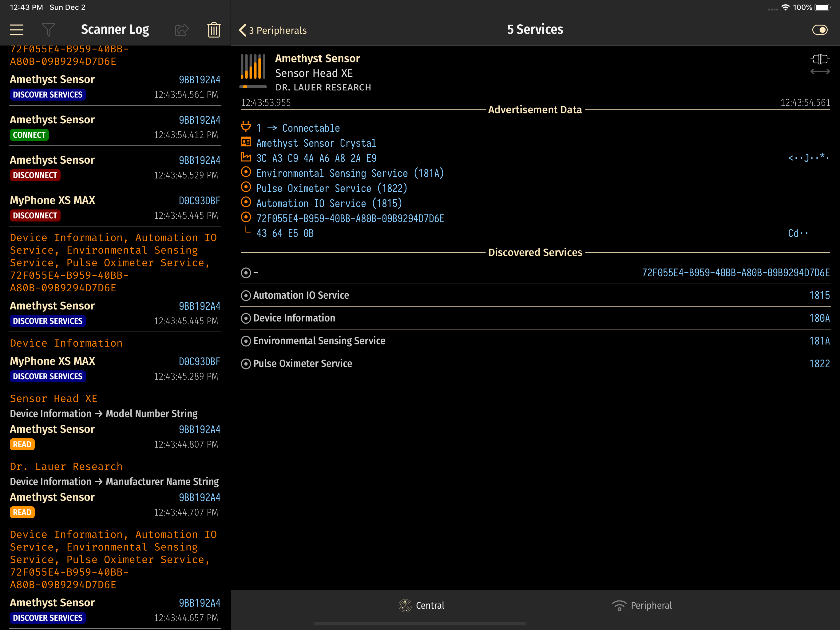The width and height of the screenshot is (840, 630).
Task: Tap the signal strength bars icon
Action: [253, 66]
